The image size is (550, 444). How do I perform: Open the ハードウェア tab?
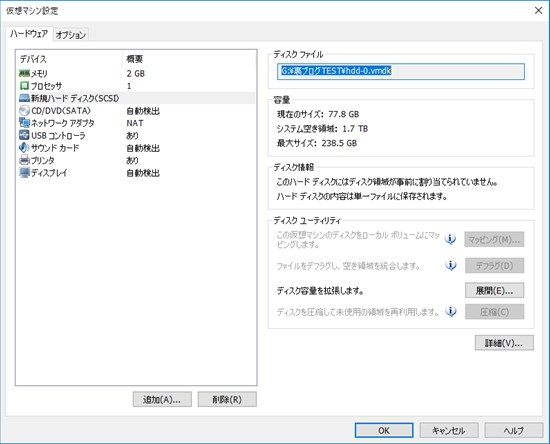(x=29, y=34)
